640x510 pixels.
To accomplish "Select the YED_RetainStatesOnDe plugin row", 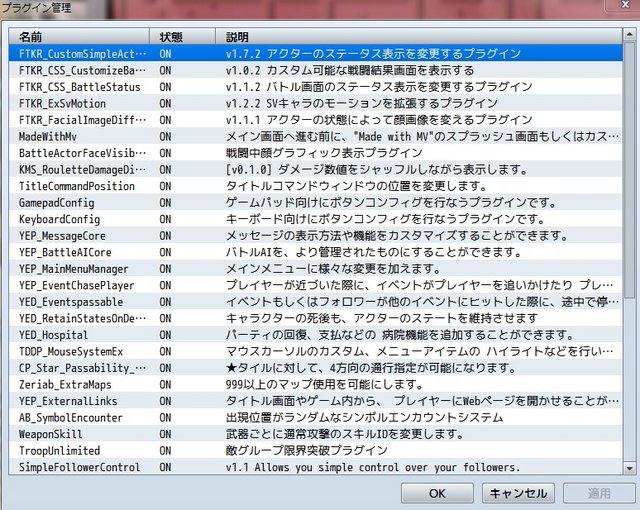I will [x=316, y=318].
